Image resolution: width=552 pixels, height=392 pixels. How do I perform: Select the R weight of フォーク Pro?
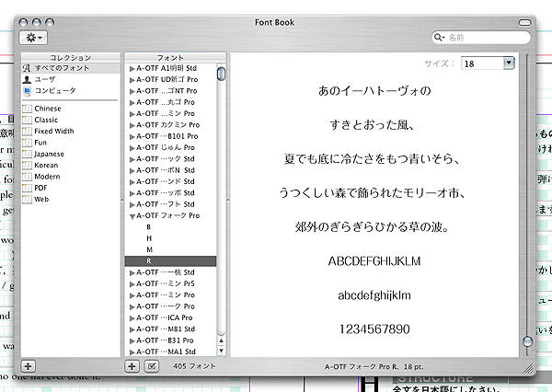pyautogui.click(x=171, y=261)
